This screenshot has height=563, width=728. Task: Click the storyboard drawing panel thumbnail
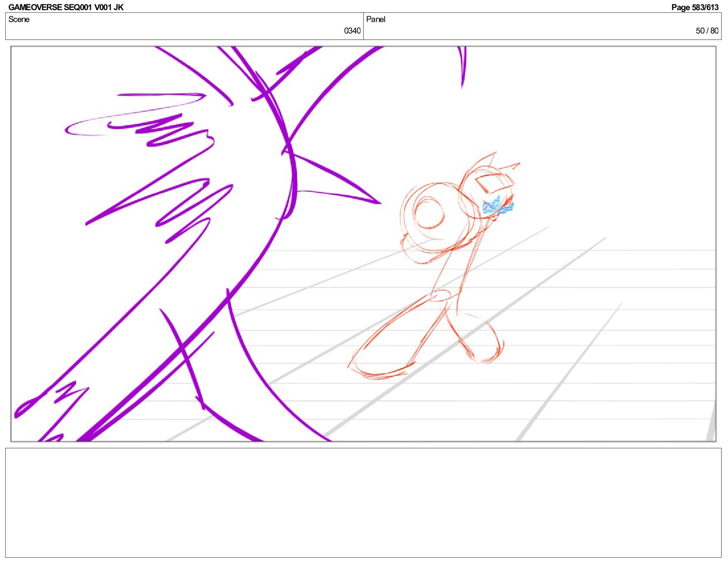click(x=363, y=244)
